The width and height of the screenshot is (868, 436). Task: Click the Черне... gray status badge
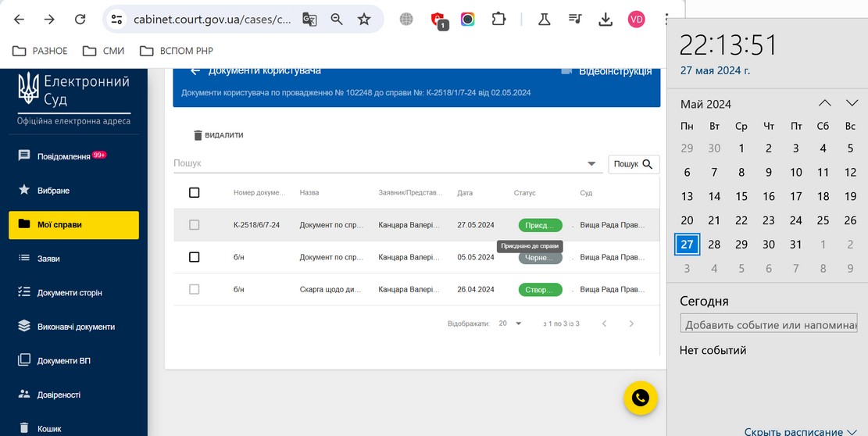[x=540, y=258]
